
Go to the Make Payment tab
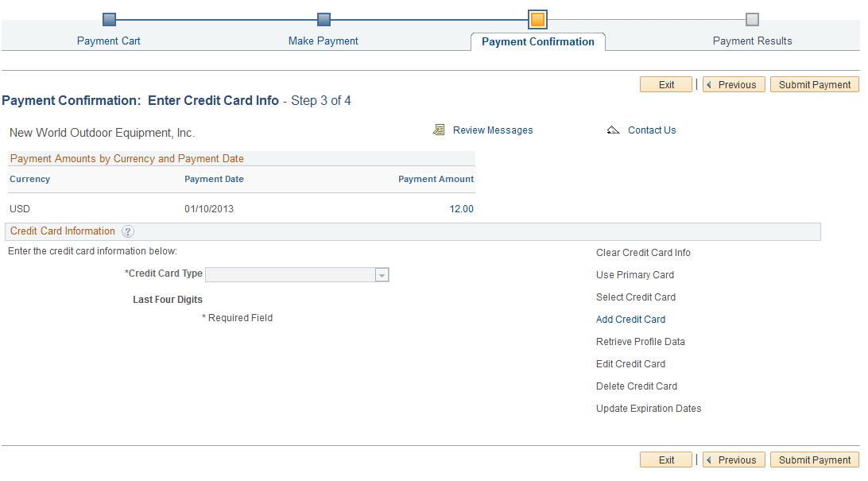click(x=323, y=41)
